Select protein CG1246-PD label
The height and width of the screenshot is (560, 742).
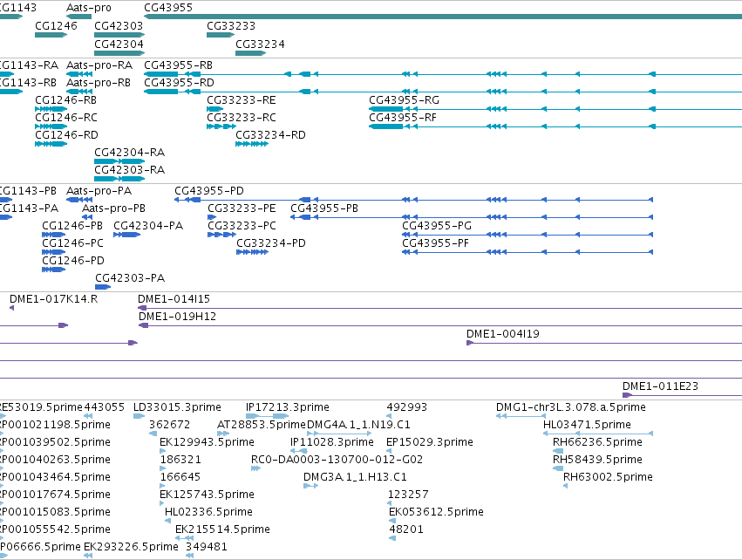click(x=73, y=260)
